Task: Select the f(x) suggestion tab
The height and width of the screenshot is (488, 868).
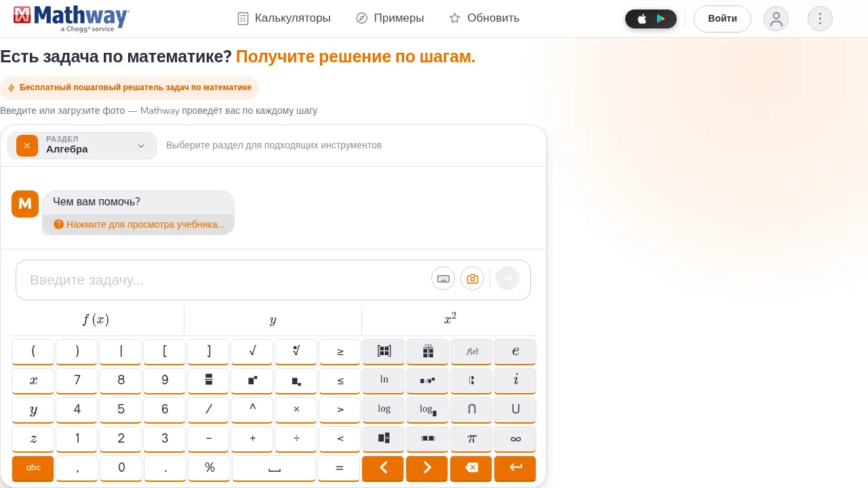Action: click(x=96, y=320)
